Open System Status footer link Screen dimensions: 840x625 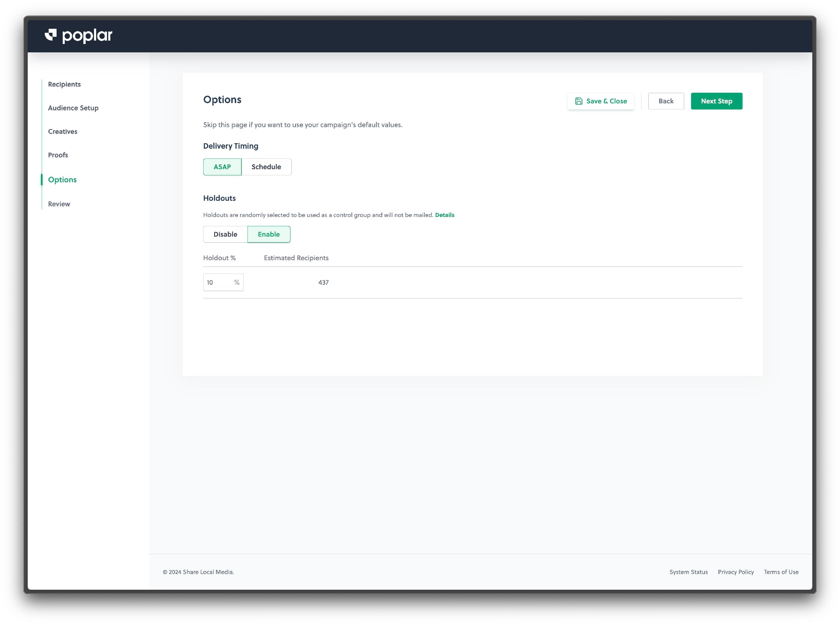tap(688, 572)
